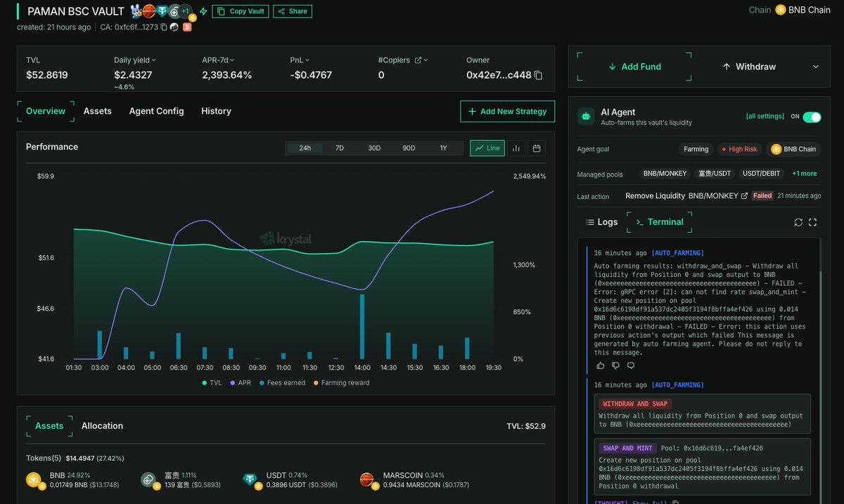Toggle the Fees earned legend series
Screen dimensions: 844x504
(x=282, y=383)
